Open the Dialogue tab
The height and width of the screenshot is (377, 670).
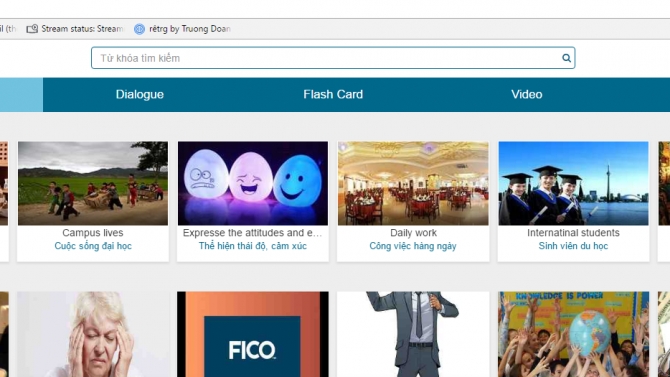click(139, 94)
